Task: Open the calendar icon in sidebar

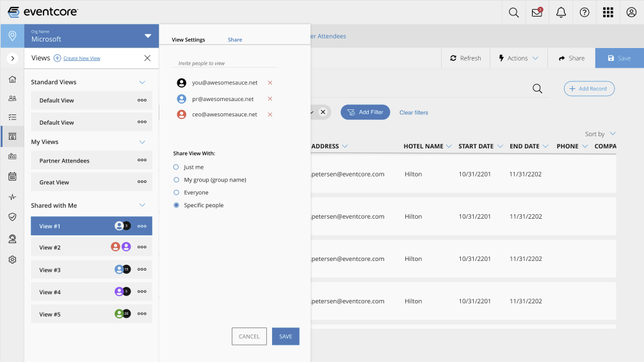Action: click(x=12, y=177)
